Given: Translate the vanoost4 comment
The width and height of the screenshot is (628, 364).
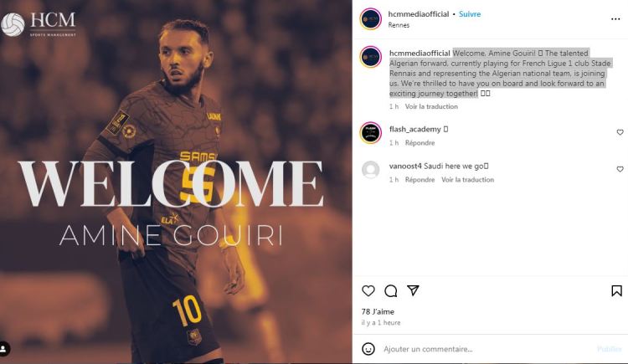Looking at the screenshot, I should click(467, 179).
